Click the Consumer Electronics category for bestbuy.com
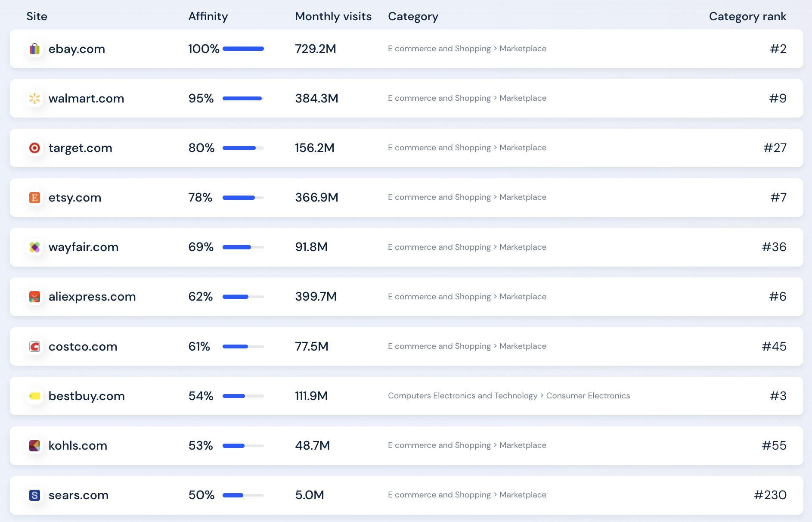This screenshot has height=522, width=812. pos(588,396)
